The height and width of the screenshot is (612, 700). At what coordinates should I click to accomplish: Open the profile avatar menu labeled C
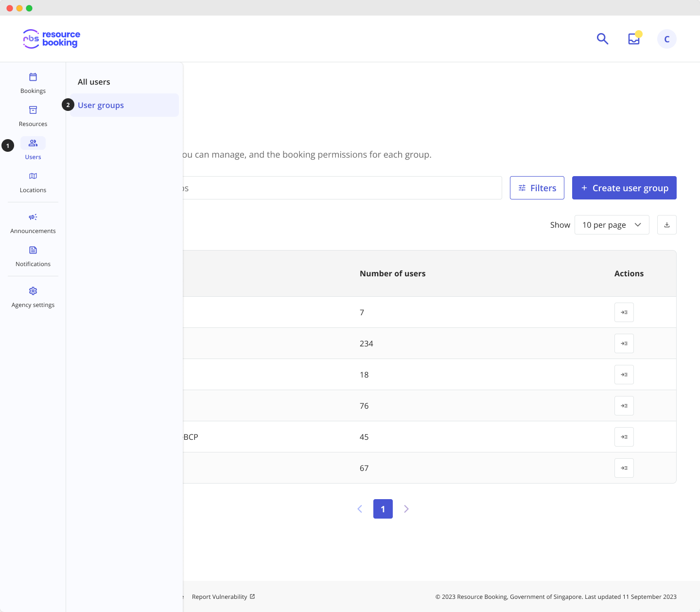coord(666,39)
